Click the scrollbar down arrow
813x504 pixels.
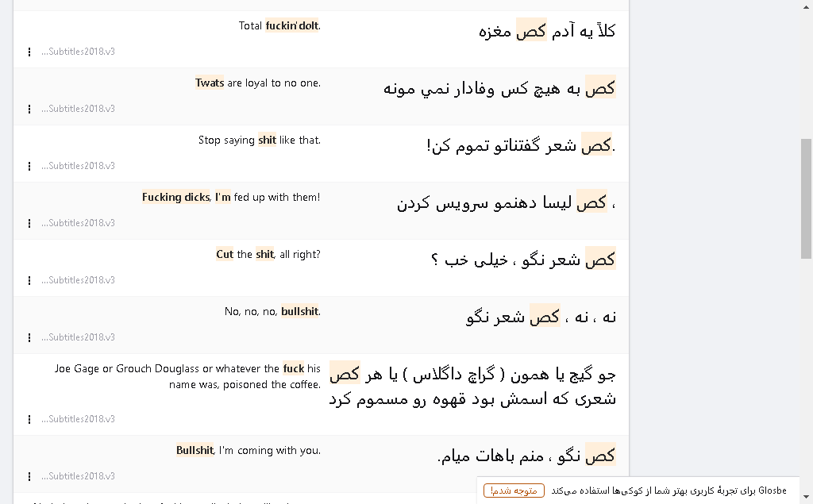coord(807,498)
